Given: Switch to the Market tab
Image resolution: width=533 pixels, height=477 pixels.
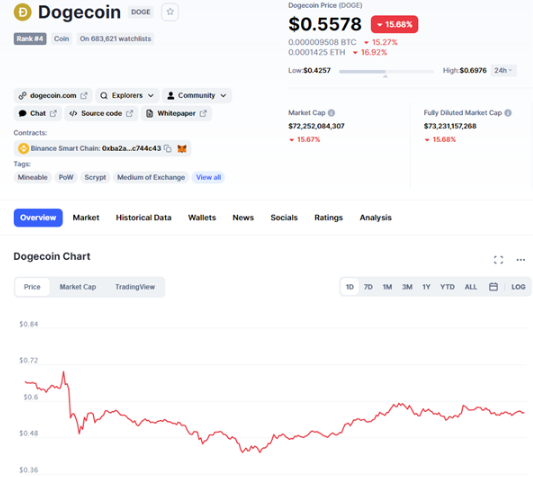Looking at the screenshot, I should click(x=86, y=218).
